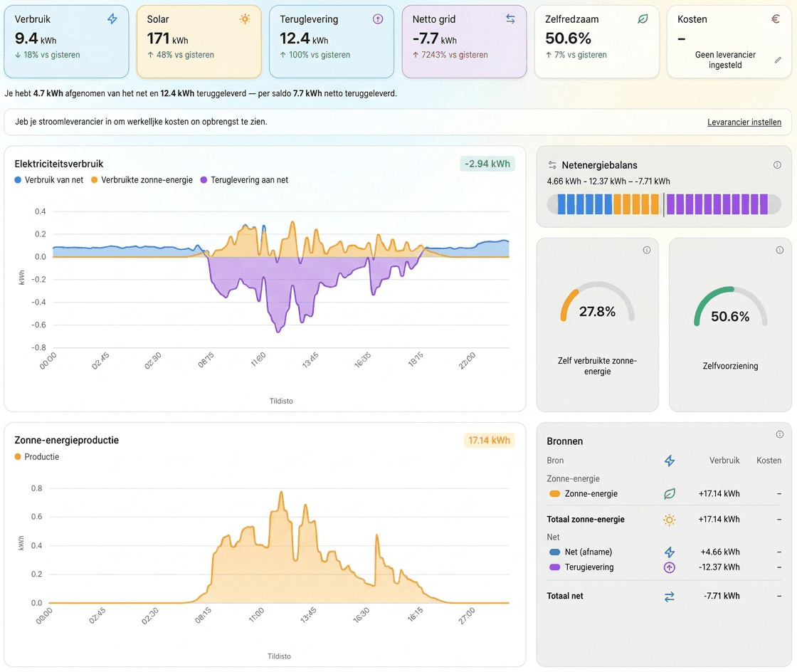Click the Verbruik column header in Bronnen
Image resolution: width=797 pixels, height=672 pixels.
tap(724, 461)
